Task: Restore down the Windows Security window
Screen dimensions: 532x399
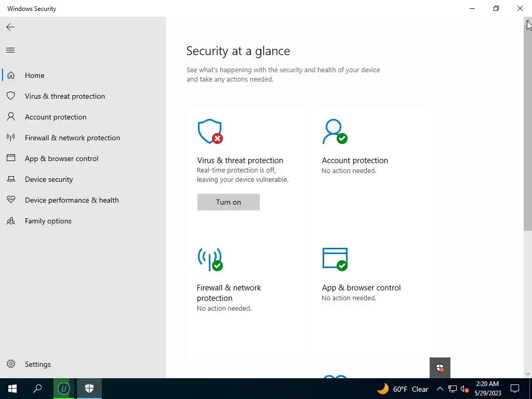Action: click(x=496, y=8)
